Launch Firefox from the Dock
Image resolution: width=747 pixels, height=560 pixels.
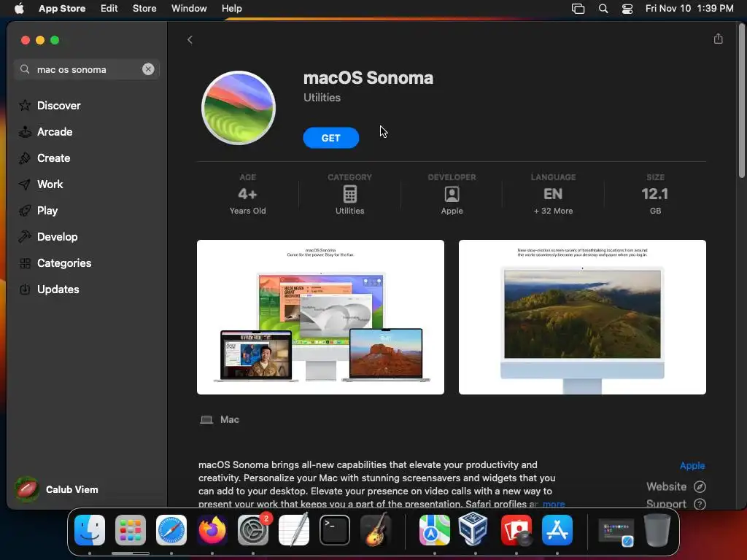point(212,530)
